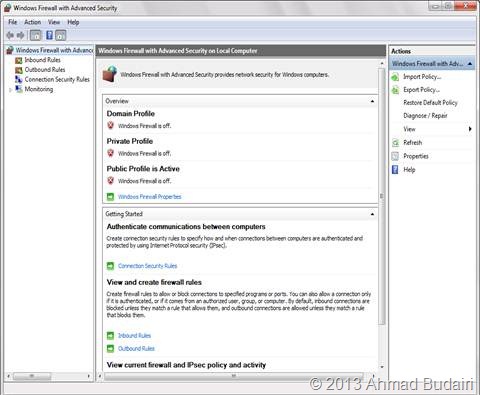Click 'View and create firewall rules' heading
The image size is (480, 395).
154,282
